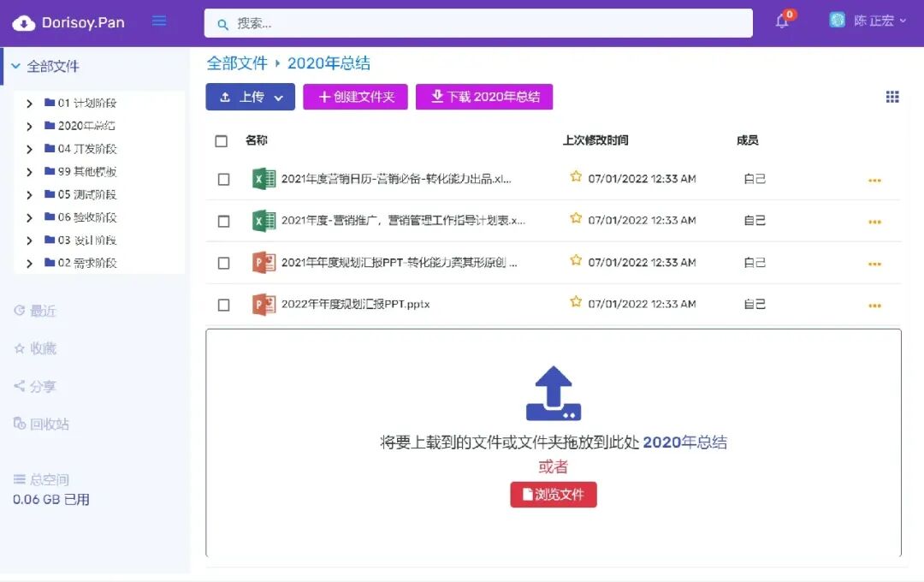Select the checkbox for the first Excel file
Screen dimensions: 924x582
[x=224, y=179]
